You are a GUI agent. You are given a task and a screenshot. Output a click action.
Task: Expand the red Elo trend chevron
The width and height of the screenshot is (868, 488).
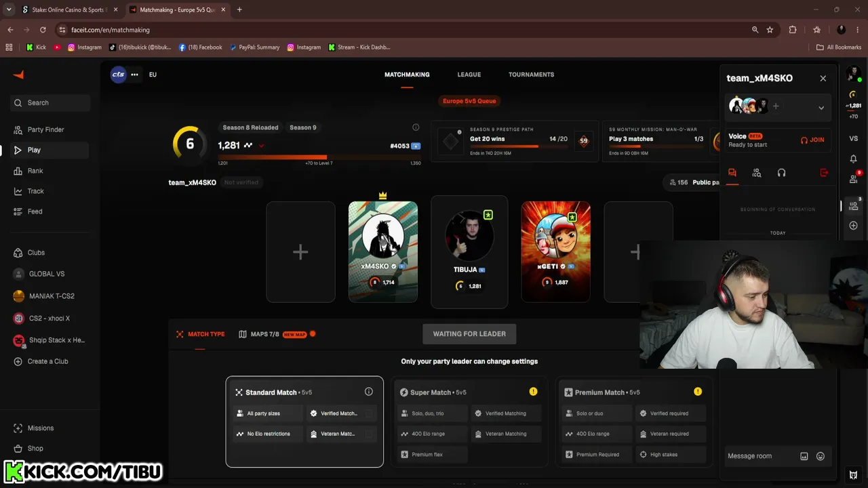click(x=262, y=146)
